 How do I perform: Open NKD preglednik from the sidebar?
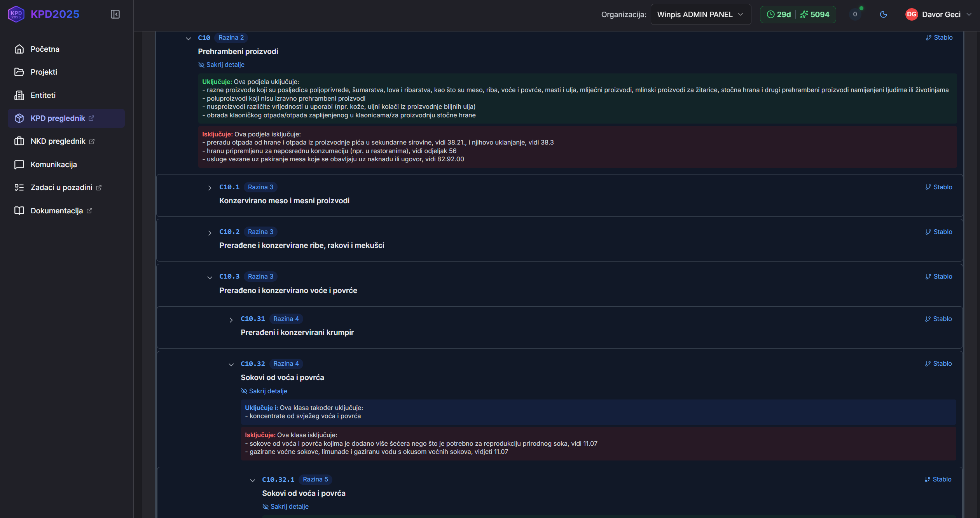58,141
